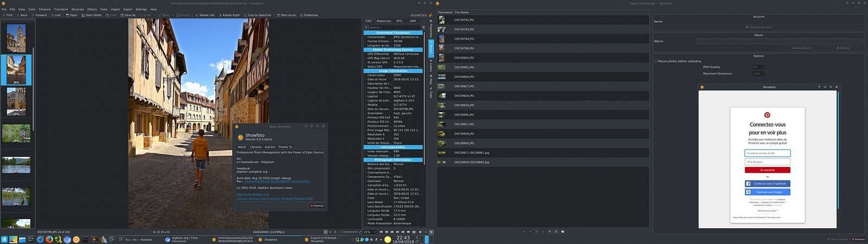The height and width of the screenshot is (244, 868).
Task: Collapse the Embedded Thumbnail section header
Action: [393, 33]
